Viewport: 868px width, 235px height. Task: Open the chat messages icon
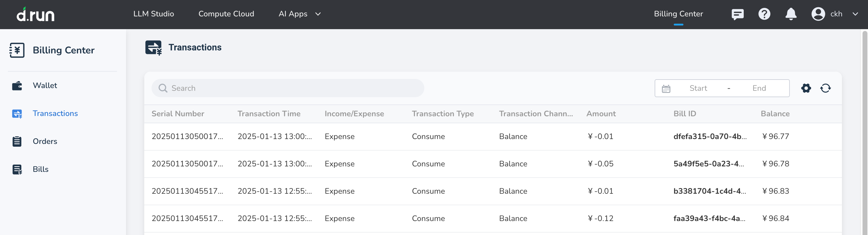(x=738, y=14)
